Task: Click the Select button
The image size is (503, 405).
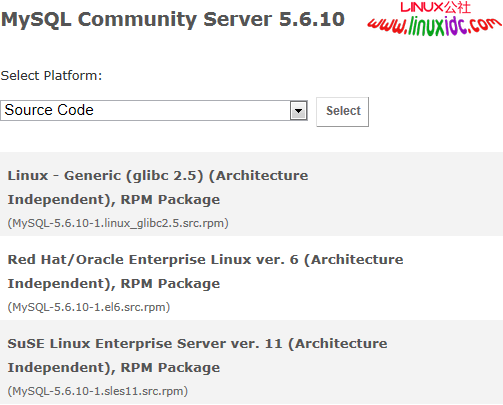Action: coord(342,112)
